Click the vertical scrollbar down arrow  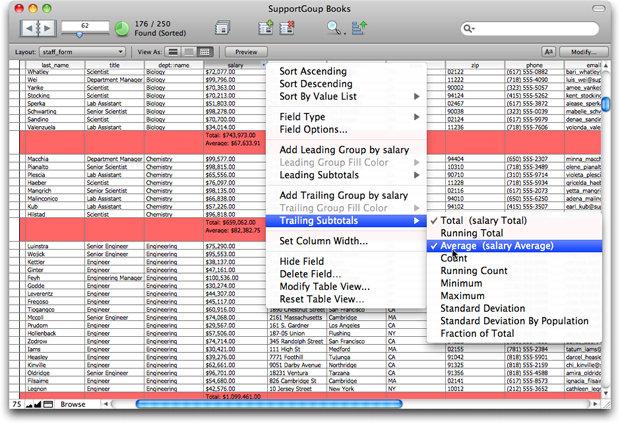(x=605, y=393)
